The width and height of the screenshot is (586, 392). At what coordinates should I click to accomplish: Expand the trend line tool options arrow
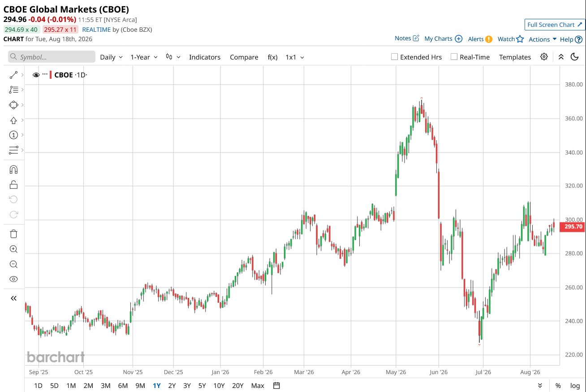coord(22,75)
